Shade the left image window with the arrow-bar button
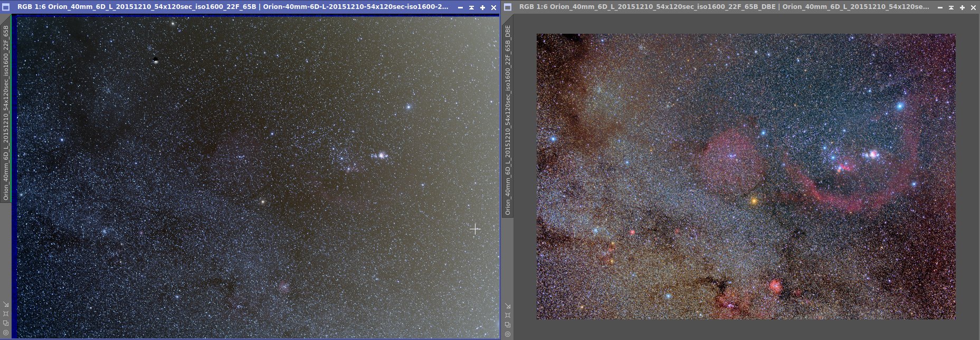Screen dimensions: 980x340 (471, 7)
